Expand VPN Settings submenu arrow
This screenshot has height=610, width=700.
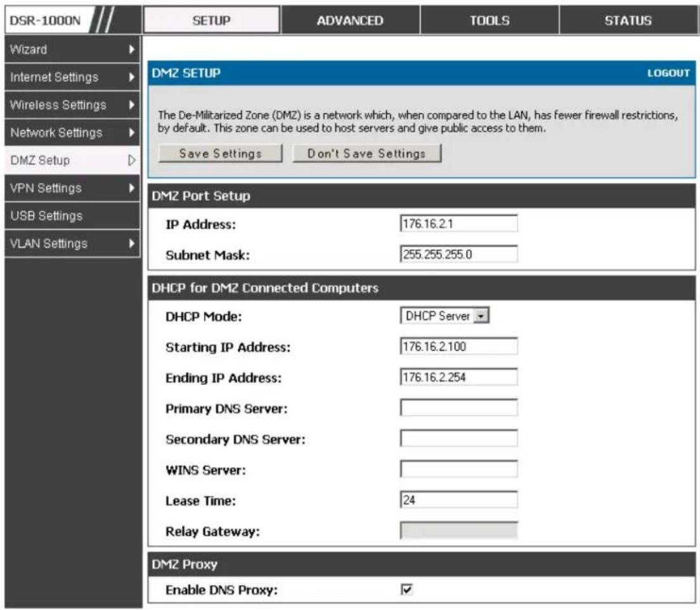point(131,188)
